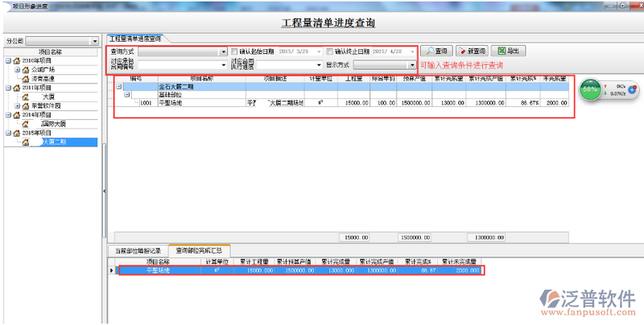
Task: Click the 100.00 unit price cell
Action: (x=383, y=103)
